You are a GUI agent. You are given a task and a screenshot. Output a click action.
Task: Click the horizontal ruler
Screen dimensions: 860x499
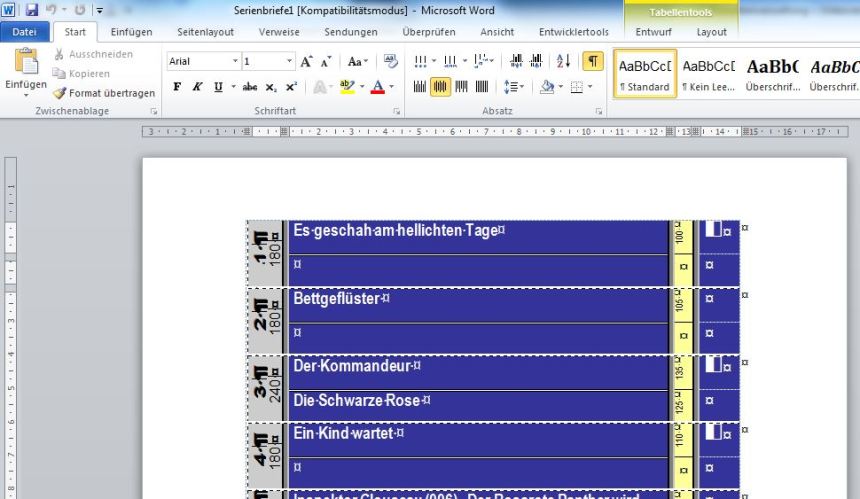click(495, 132)
